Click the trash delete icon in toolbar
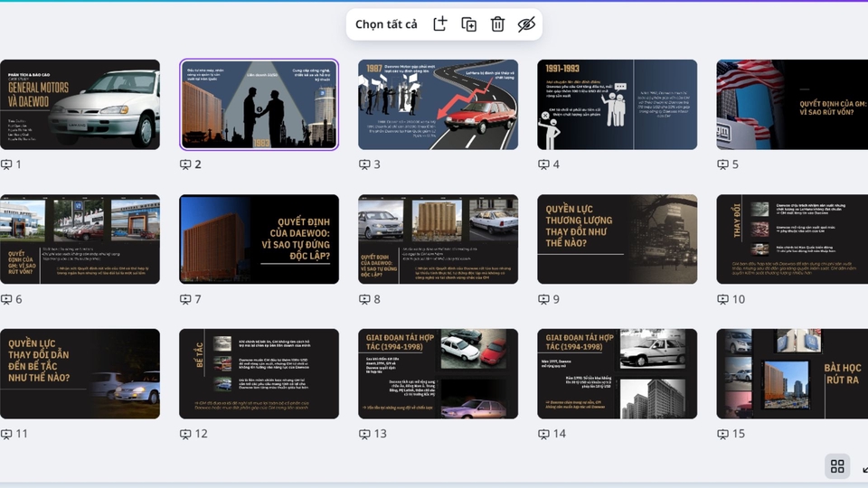The height and width of the screenshot is (488, 868). [x=497, y=24]
